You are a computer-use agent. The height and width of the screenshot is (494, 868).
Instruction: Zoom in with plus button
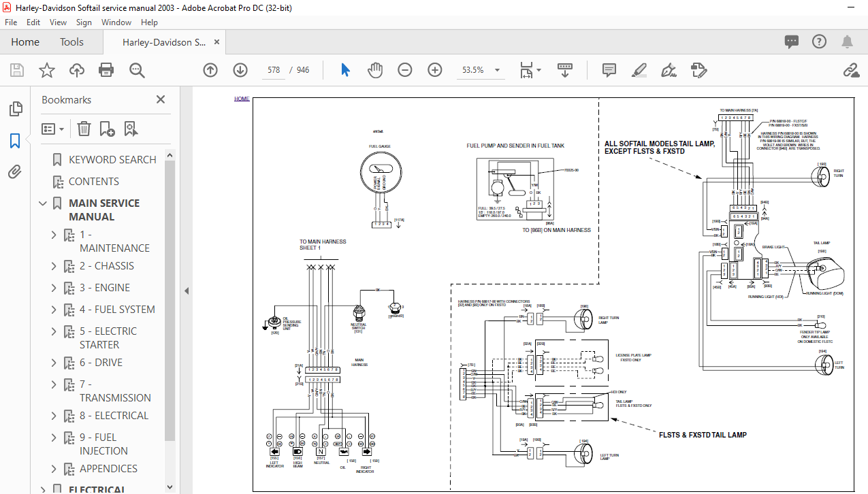tap(435, 70)
